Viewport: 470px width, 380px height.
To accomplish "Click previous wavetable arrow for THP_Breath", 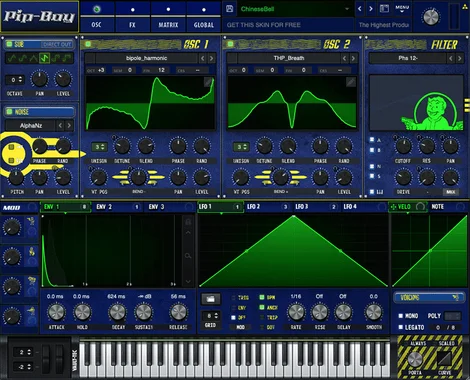I will (x=345, y=58).
